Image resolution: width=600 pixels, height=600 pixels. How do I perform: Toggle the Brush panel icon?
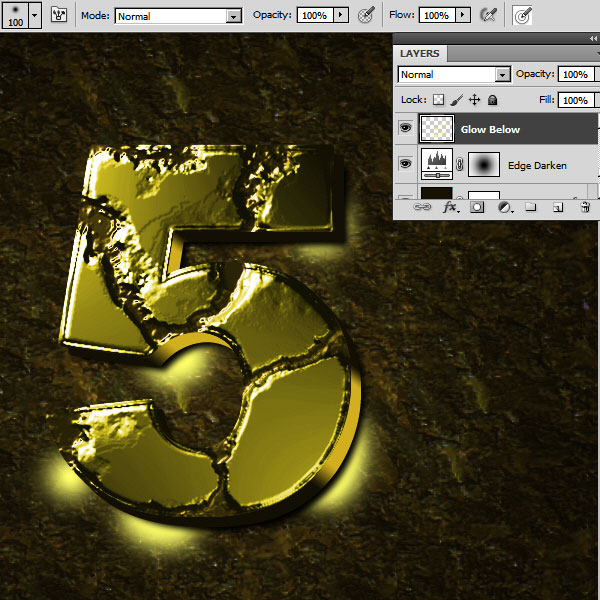[x=59, y=16]
